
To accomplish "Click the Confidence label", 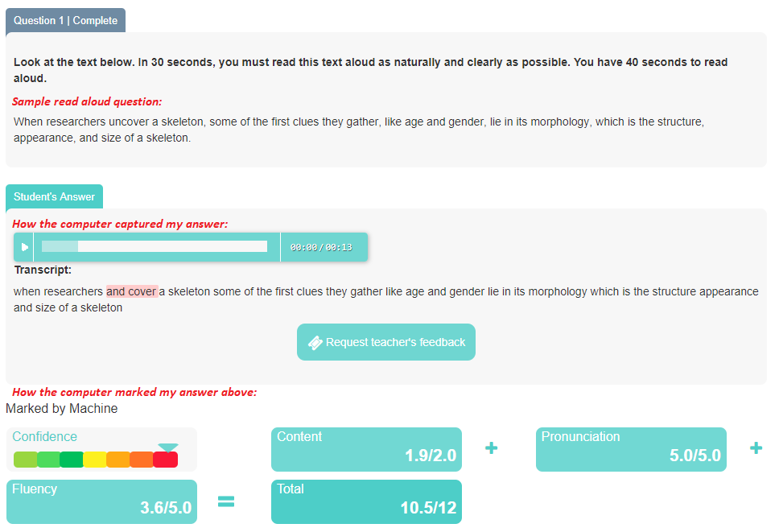I will coord(45,437).
